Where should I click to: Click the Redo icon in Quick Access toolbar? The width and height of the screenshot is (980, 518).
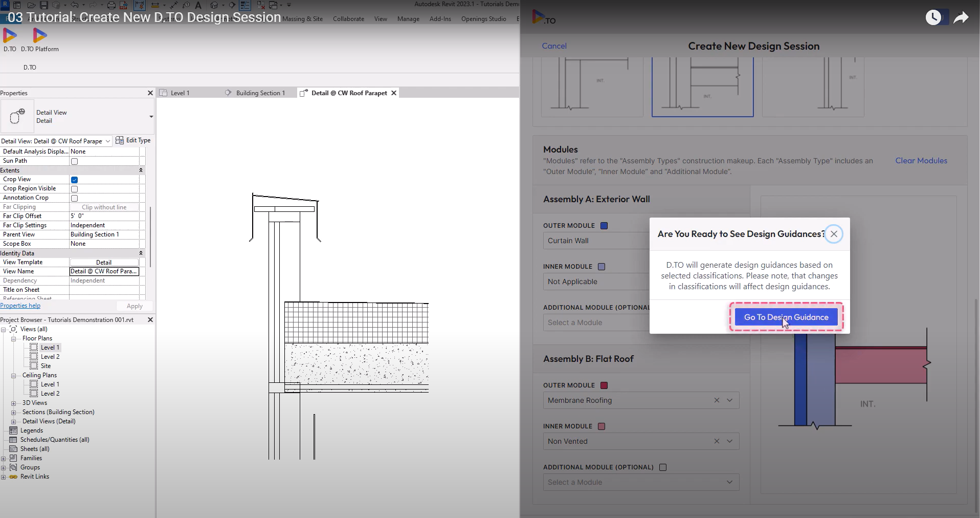point(94,4)
